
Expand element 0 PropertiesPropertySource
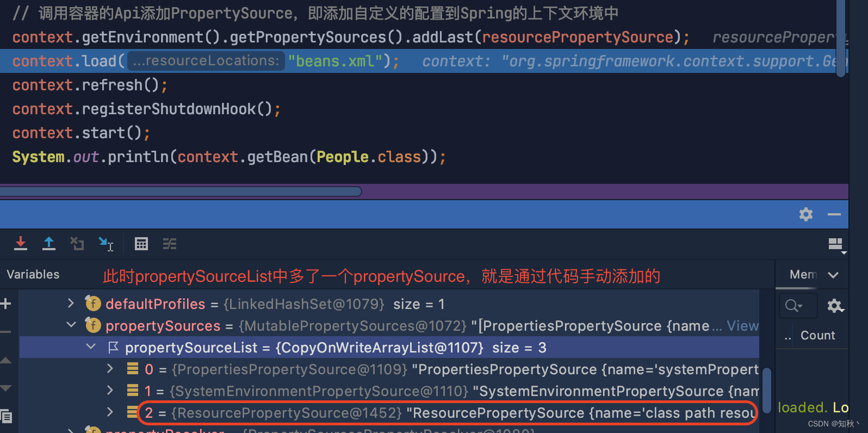(110, 368)
